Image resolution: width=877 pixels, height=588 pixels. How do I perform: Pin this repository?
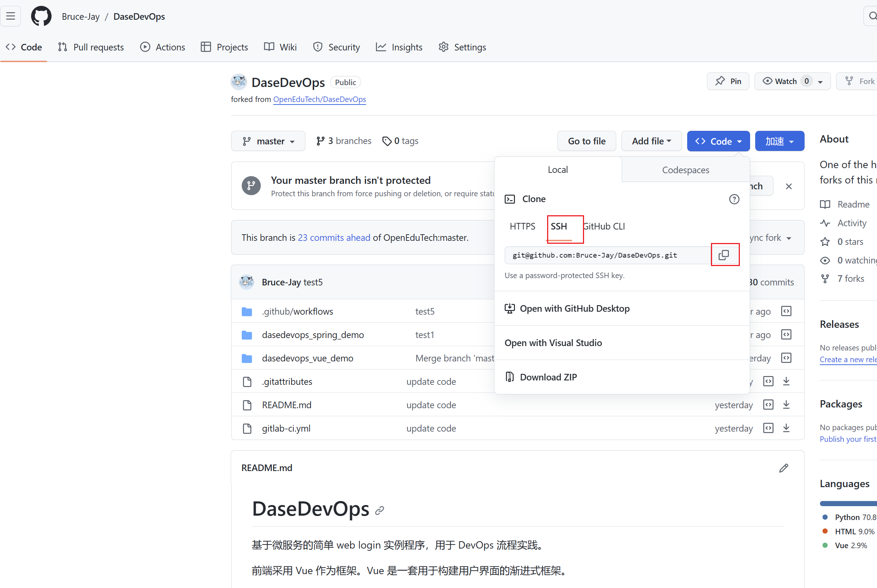pyautogui.click(x=728, y=81)
